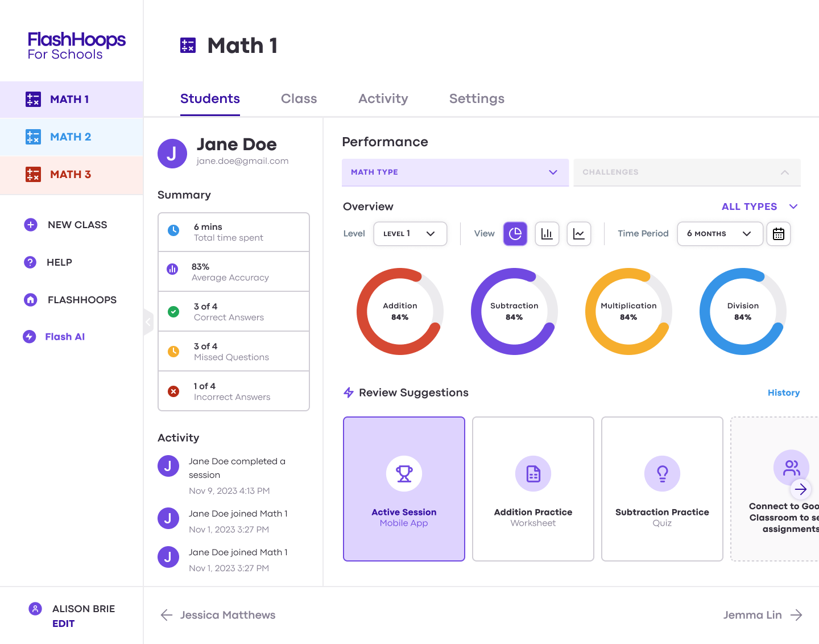Image resolution: width=819 pixels, height=644 pixels.
Task: Click the New Class plus icon
Action: pos(31,225)
